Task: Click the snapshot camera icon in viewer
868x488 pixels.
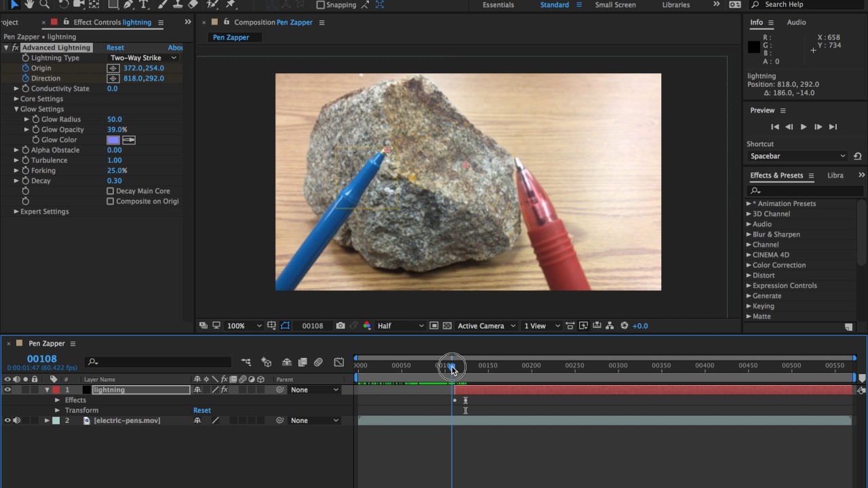Action: [340, 326]
